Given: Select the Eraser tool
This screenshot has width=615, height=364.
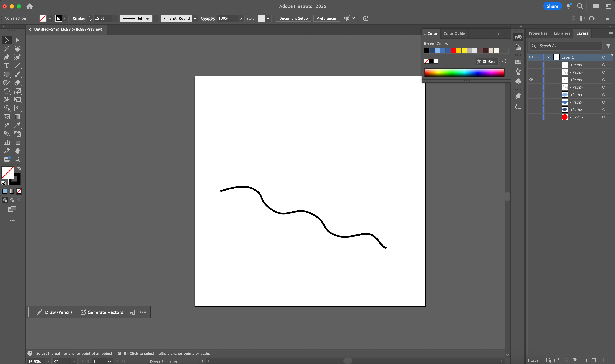Looking at the screenshot, I should click(x=17, y=82).
